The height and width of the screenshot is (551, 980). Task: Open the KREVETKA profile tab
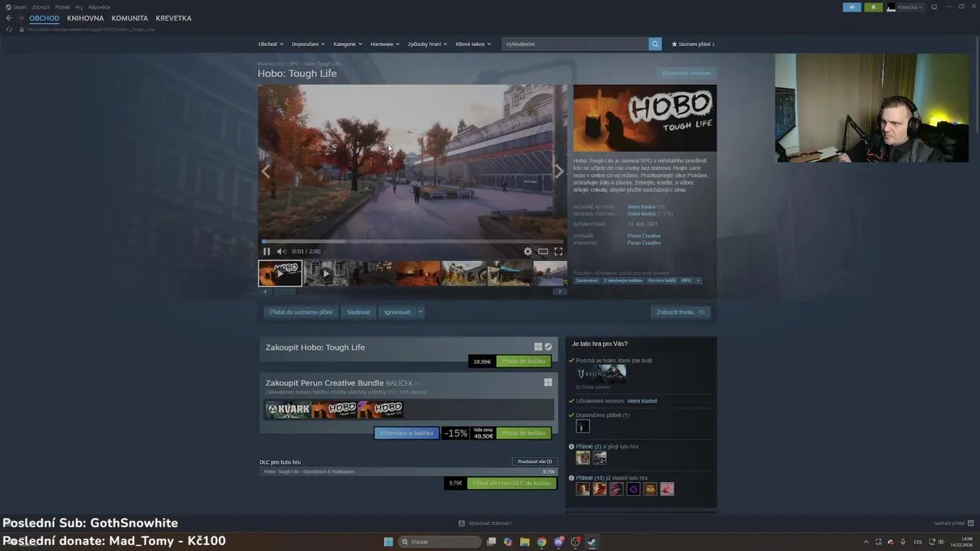(174, 18)
